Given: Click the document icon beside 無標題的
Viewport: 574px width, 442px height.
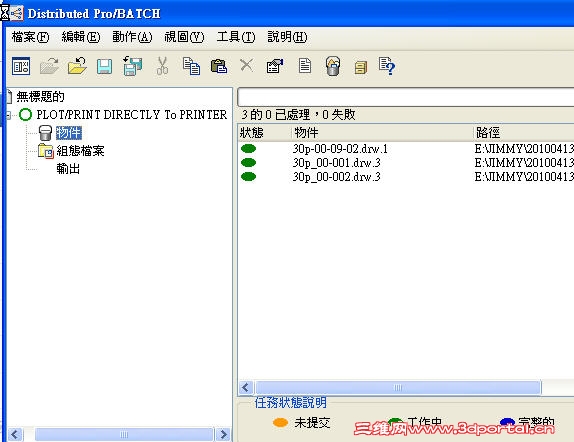Looking at the screenshot, I should click(10, 97).
